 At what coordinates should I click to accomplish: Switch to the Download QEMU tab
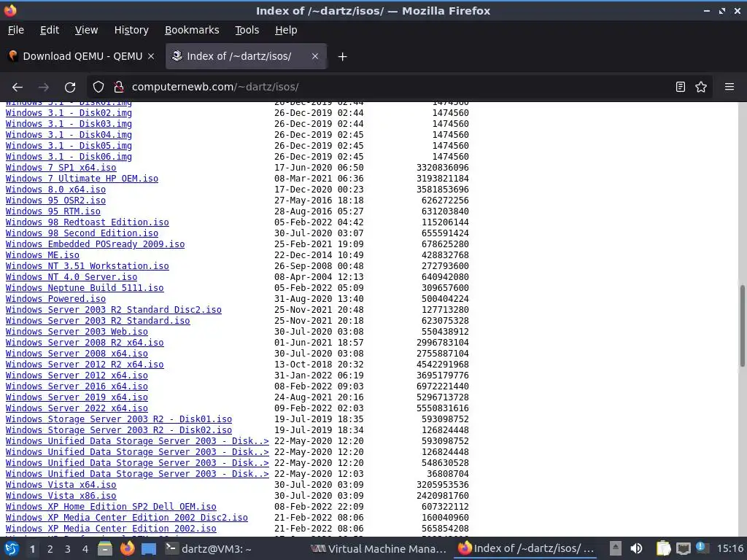[x=82, y=56]
